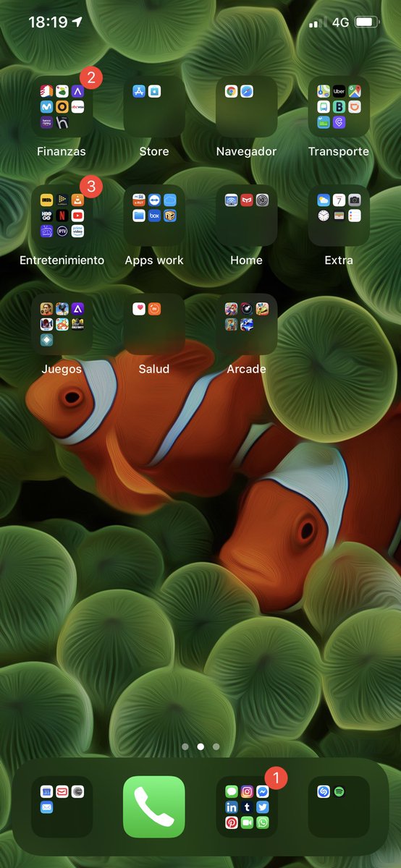
Task: Tap the Health heart mini icon in Salud
Action: 139,309
